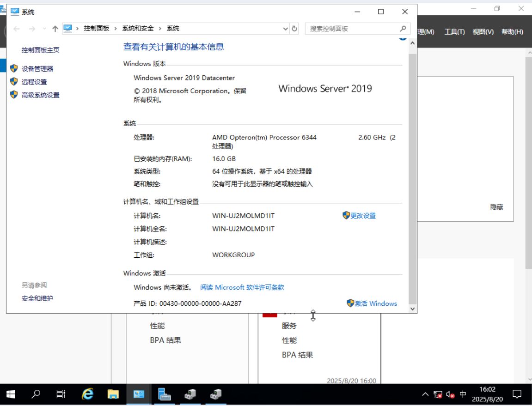Open Remote settings link
This screenshot has height=406, width=532.
pyautogui.click(x=34, y=82)
